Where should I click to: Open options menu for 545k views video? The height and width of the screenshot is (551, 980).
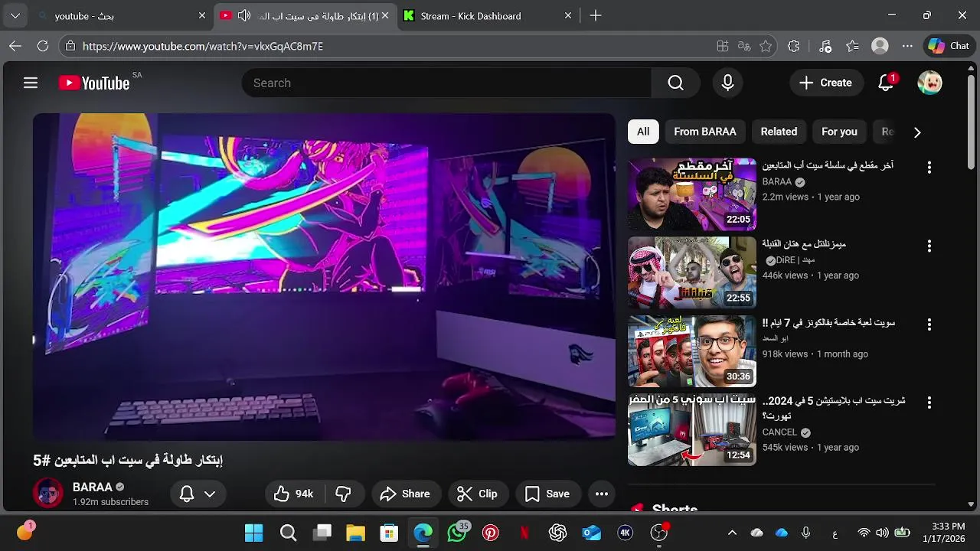point(929,403)
